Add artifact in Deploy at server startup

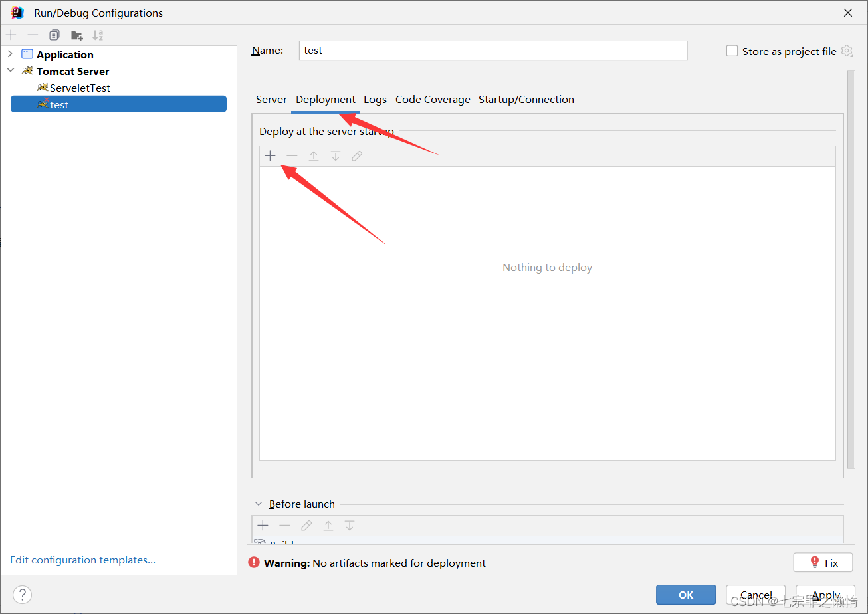pos(270,156)
